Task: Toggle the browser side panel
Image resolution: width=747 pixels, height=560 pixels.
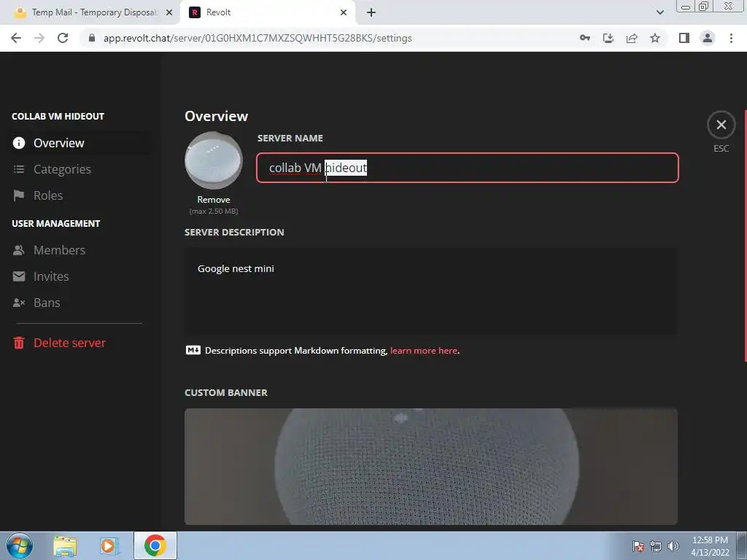Action: point(684,38)
